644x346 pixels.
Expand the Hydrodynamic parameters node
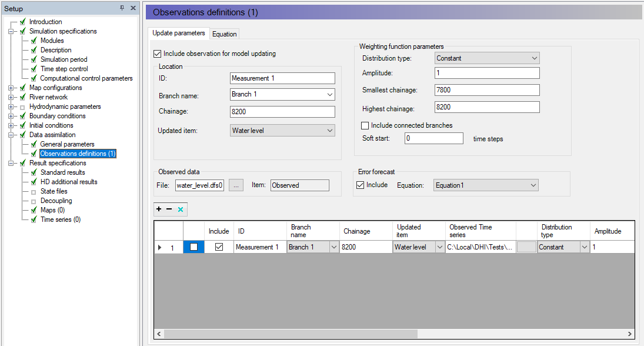11,107
